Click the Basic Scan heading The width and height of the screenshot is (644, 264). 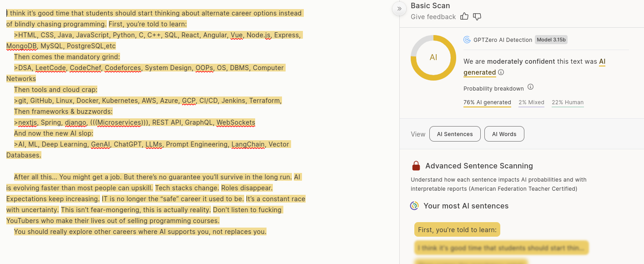pyautogui.click(x=430, y=5)
